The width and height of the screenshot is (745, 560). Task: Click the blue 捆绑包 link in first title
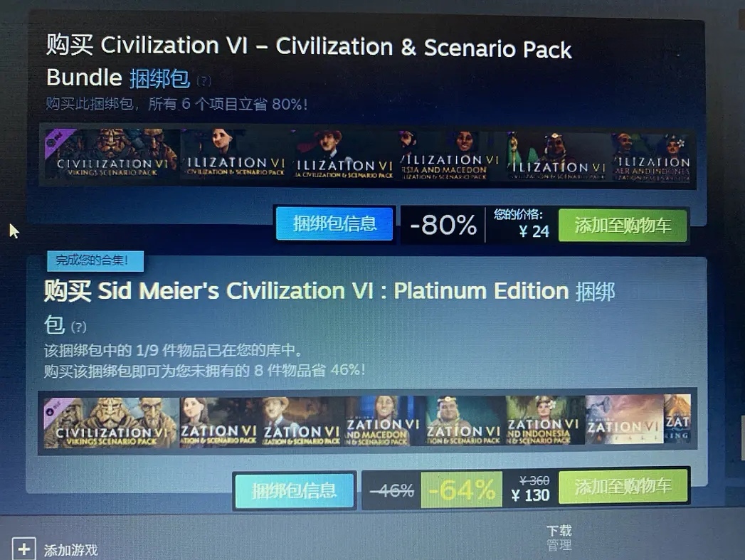click(x=159, y=78)
